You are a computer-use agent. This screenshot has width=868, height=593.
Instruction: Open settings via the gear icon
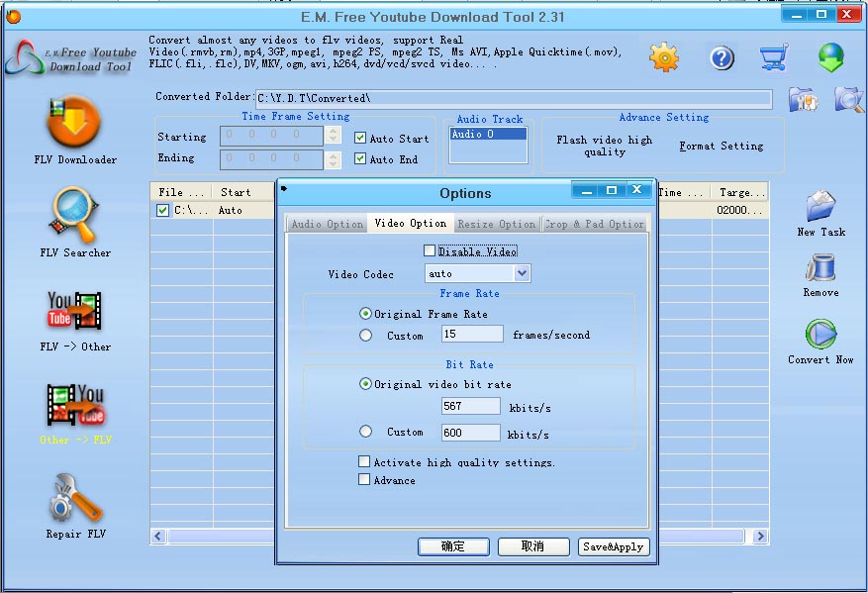click(x=664, y=57)
